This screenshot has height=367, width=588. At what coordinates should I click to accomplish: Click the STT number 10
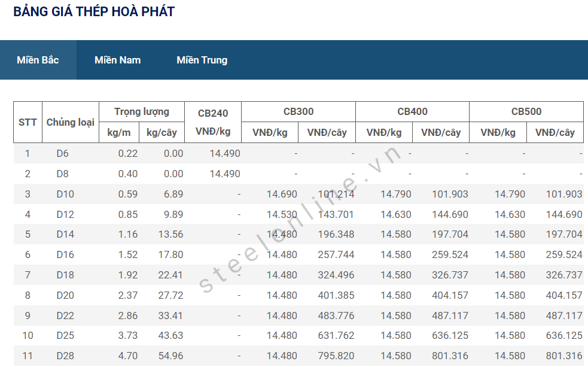(x=28, y=335)
